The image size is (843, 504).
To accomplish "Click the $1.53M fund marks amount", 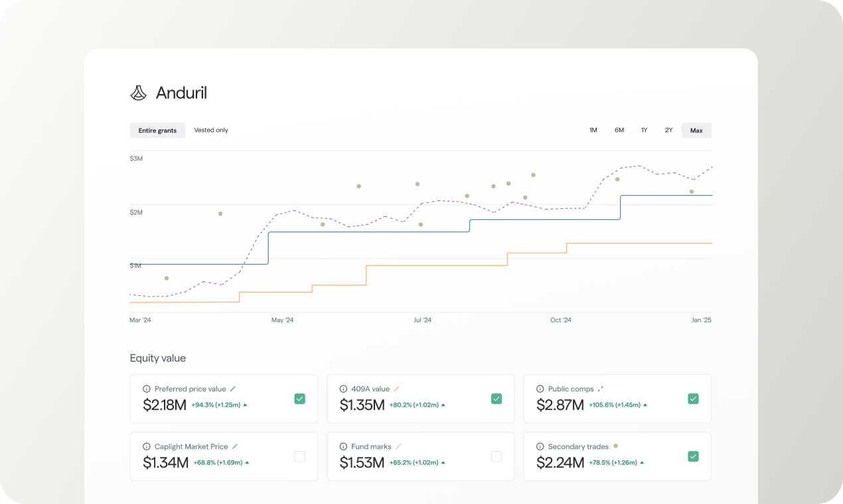I will pyautogui.click(x=362, y=463).
